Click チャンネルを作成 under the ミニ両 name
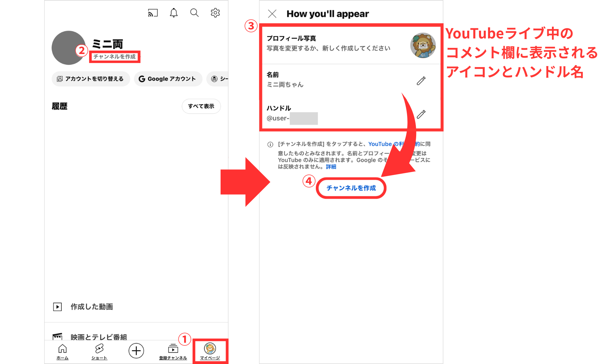 click(x=115, y=57)
